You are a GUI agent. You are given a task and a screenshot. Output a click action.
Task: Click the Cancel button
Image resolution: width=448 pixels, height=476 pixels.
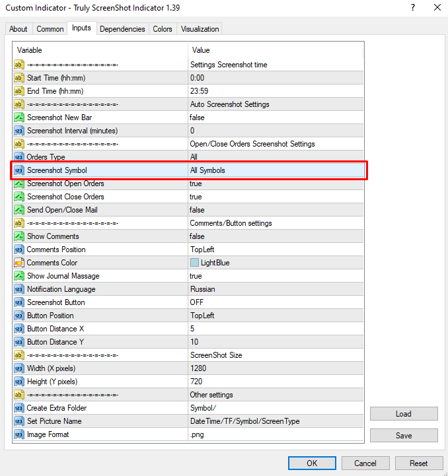click(365, 463)
